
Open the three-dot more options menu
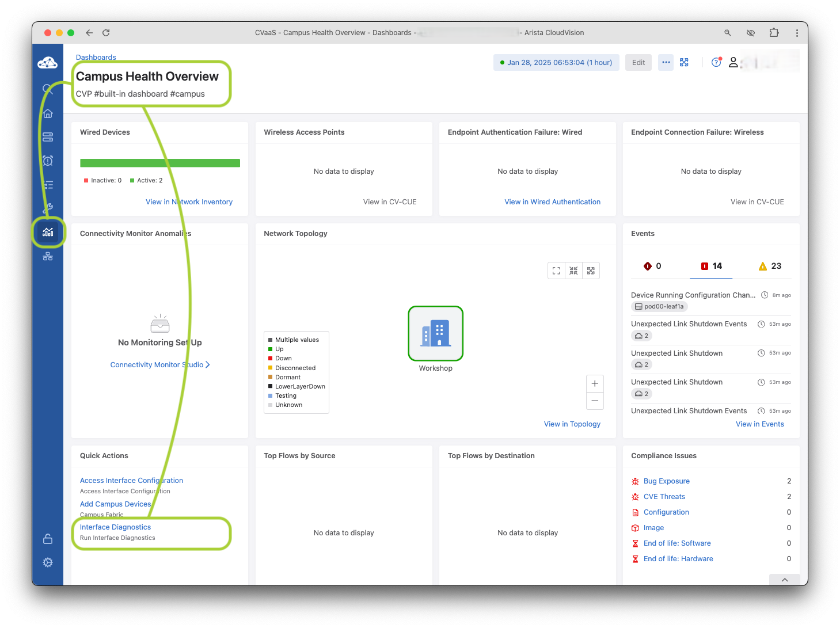tap(666, 63)
